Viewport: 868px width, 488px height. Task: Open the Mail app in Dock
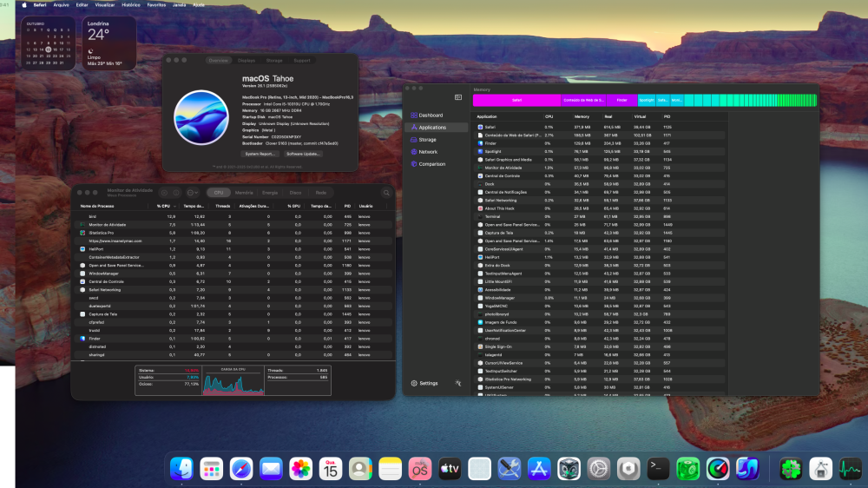[271, 469]
